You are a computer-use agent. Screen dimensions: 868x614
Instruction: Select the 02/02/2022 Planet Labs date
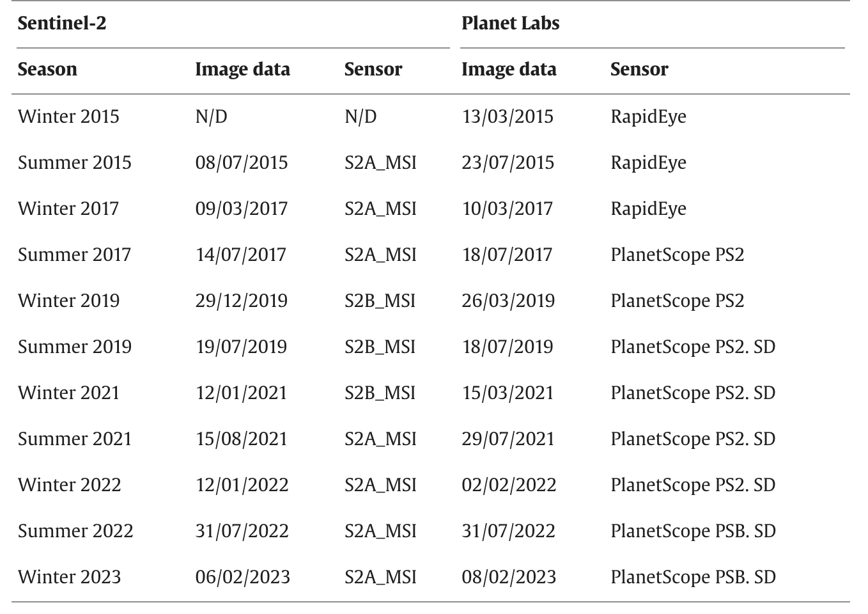coord(509,485)
